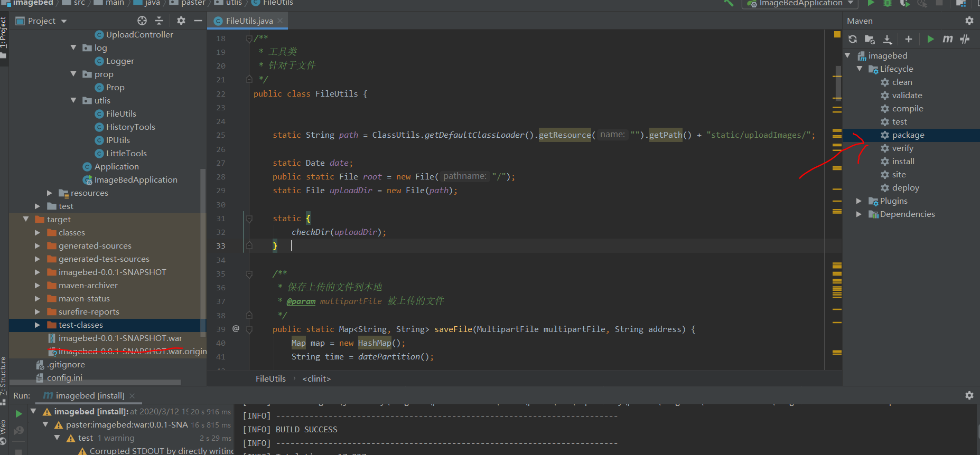Click Rerun green arrow in Run panel

pos(18,414)
